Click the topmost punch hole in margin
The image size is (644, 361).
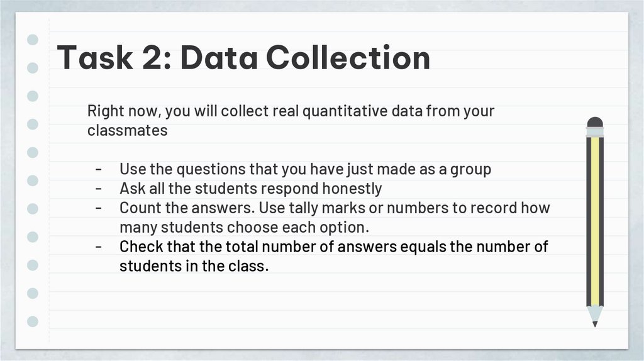point(33,40)
